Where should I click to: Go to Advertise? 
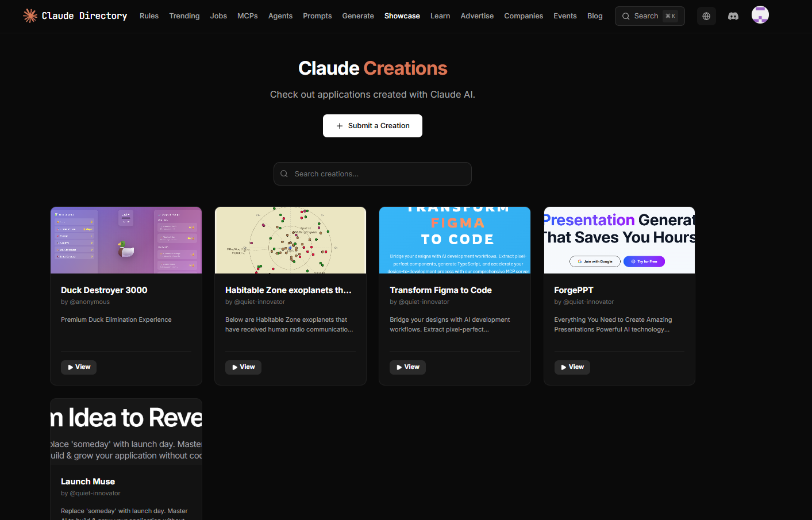click(477, 16)
